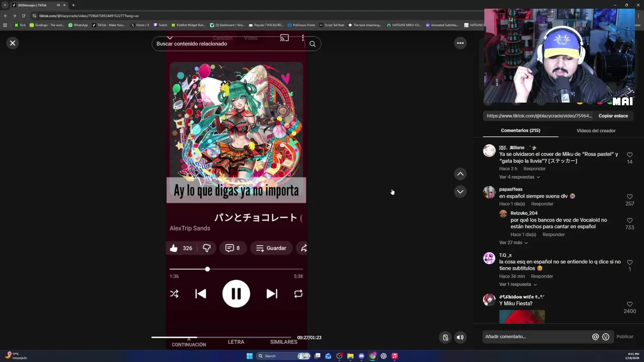Viewport: 644px width, 362px height.
Task: Like the Y Miku Fiesta comment
Action: [x=629, y=304]
